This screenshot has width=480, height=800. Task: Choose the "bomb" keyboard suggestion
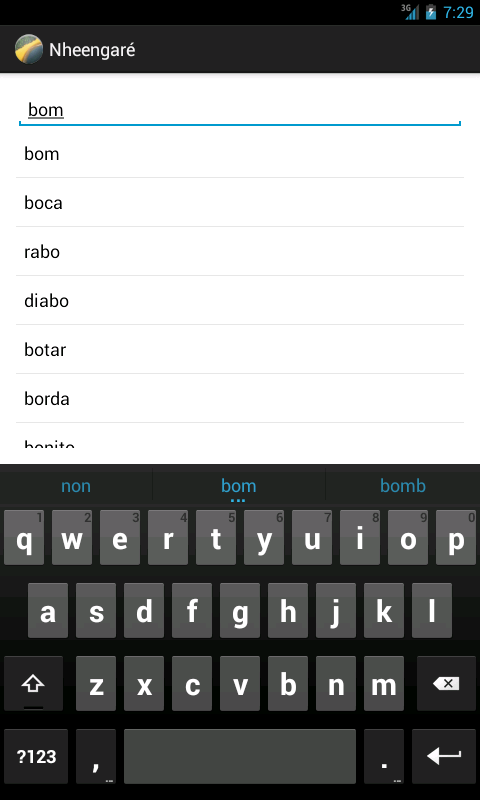pos(403,486)
